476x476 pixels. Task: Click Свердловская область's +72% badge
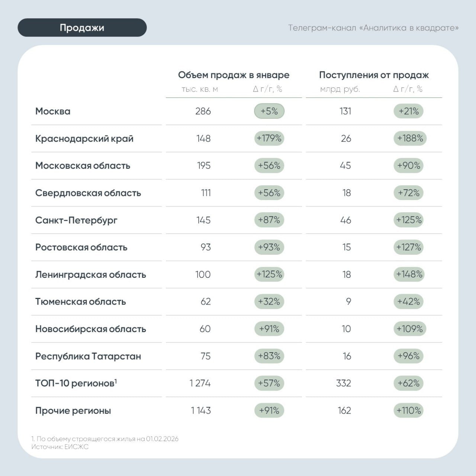pyautogui.click(x=408, y=193)
